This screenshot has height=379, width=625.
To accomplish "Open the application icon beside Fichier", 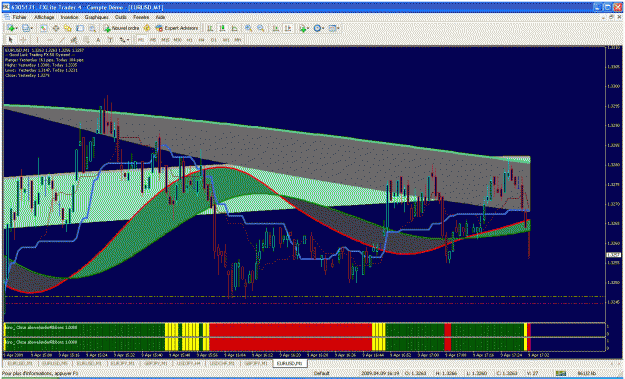I will [x=6, y=17].
